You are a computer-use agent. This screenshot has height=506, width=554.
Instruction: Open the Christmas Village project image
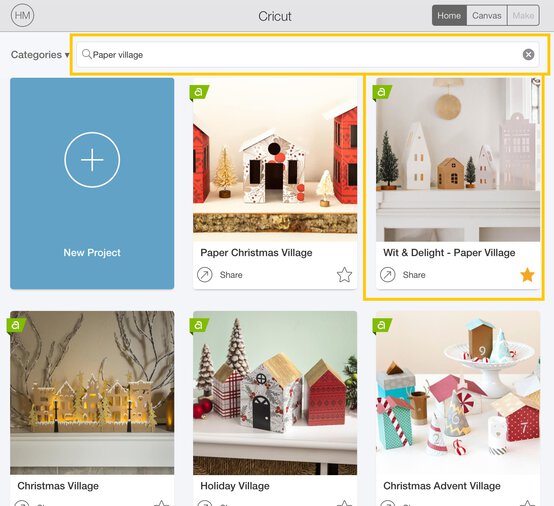92,393
